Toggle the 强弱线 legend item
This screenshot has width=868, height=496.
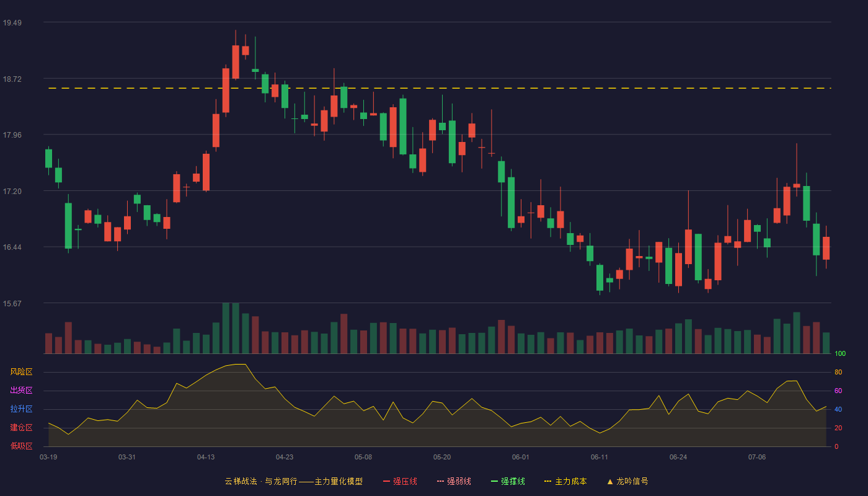(x=454, y=481)
